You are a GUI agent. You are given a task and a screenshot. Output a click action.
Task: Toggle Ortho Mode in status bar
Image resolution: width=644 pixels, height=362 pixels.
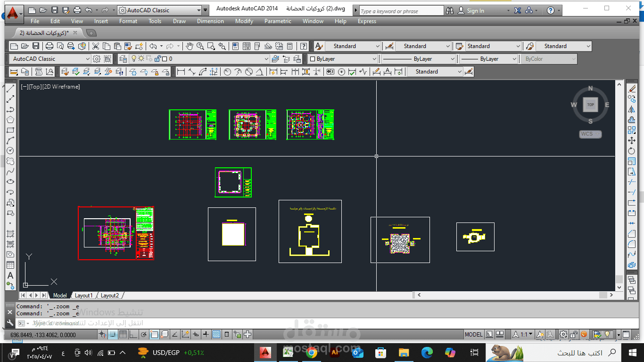pos(133,334)
